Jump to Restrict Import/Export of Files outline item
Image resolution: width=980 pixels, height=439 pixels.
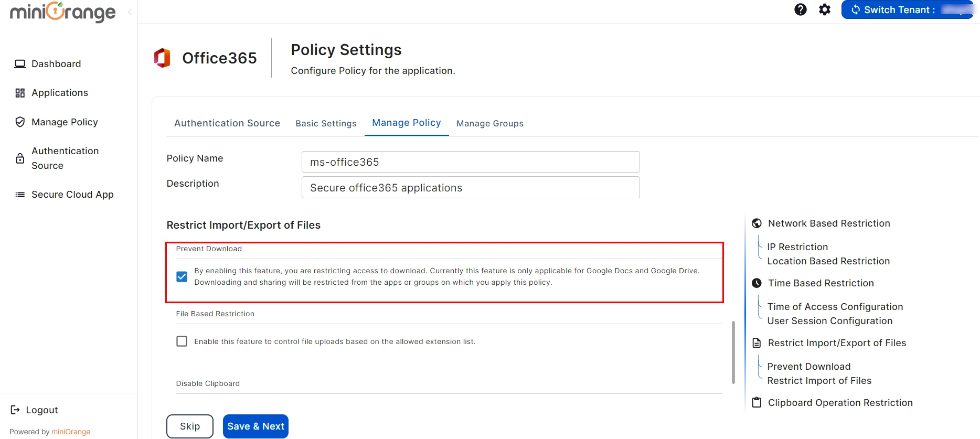point(837,343)
